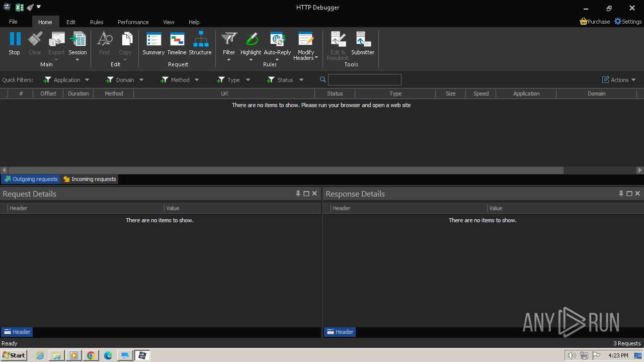Click the Windows Start button
Screen dimensions: 644x362
[x=14, y=355]
